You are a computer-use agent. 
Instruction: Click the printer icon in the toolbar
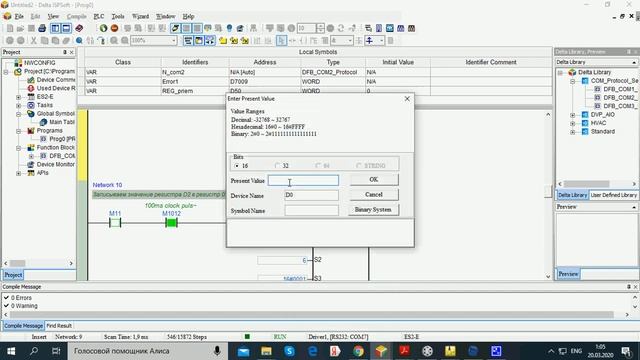tap(42, 28)
